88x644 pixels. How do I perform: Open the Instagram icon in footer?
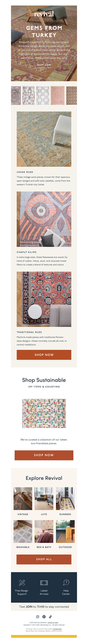point(38,617)
